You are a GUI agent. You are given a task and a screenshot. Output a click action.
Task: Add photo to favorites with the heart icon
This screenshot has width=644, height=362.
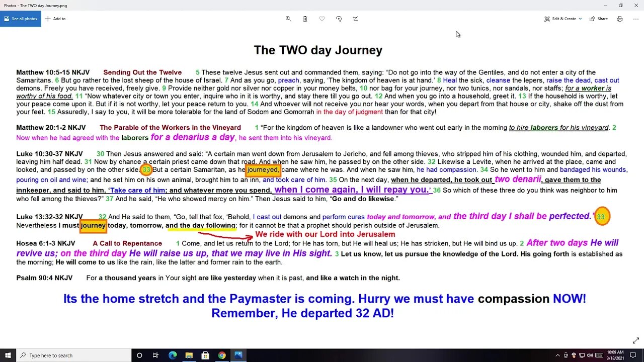(x=322, y=19)
